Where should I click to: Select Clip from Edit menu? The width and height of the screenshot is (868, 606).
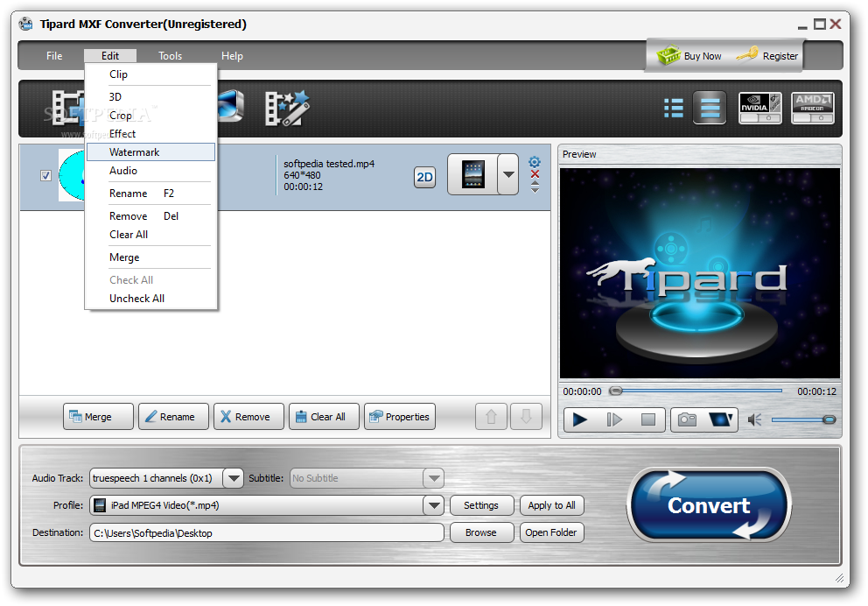(150, 74)
